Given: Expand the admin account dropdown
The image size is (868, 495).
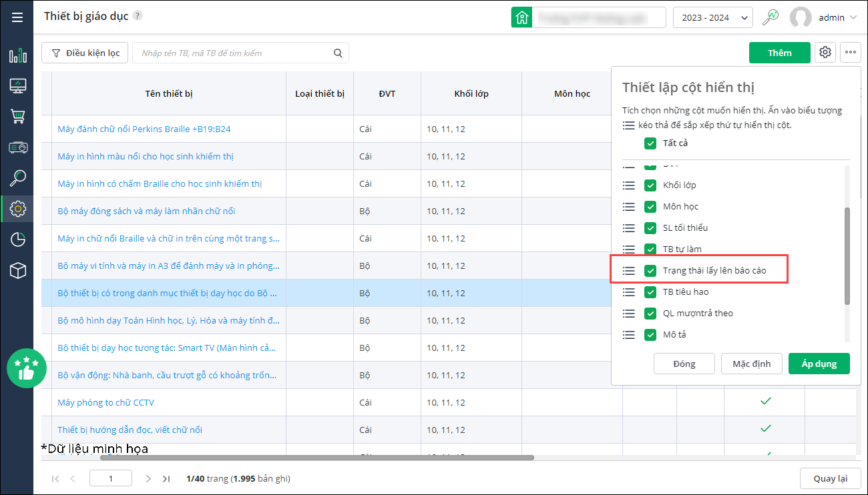Looking at the screenshot, I should (837, 18).
